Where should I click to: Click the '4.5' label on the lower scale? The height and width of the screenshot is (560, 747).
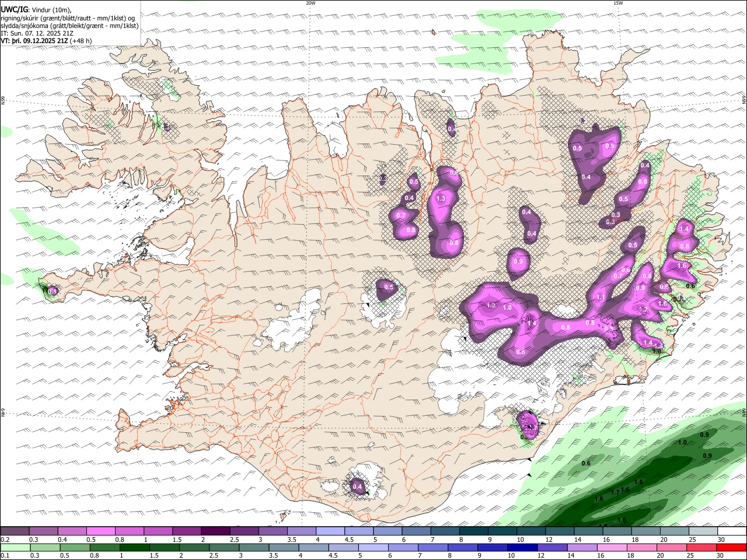[x=333, y=555]
